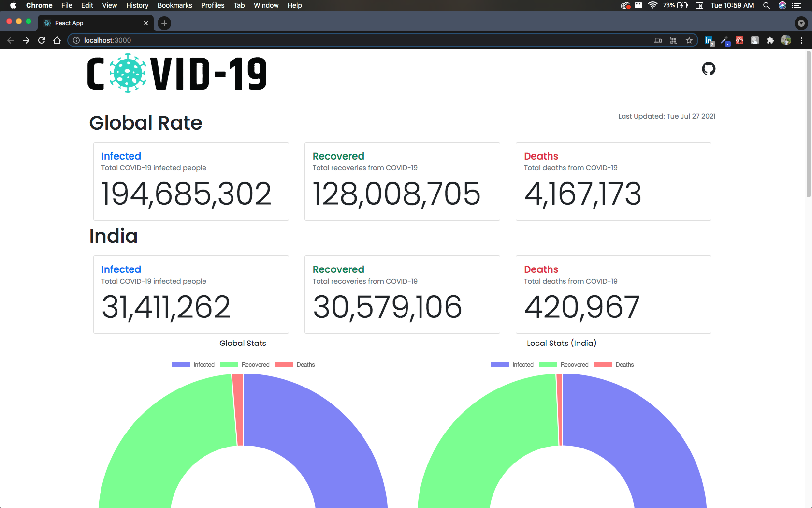
Task: Open the Tab menu
Action: (x=239, y=5)
